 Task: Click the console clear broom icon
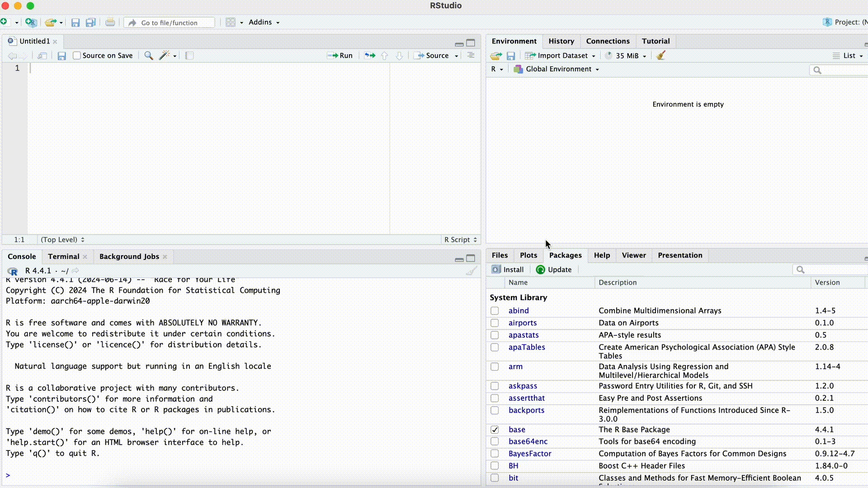471,271
